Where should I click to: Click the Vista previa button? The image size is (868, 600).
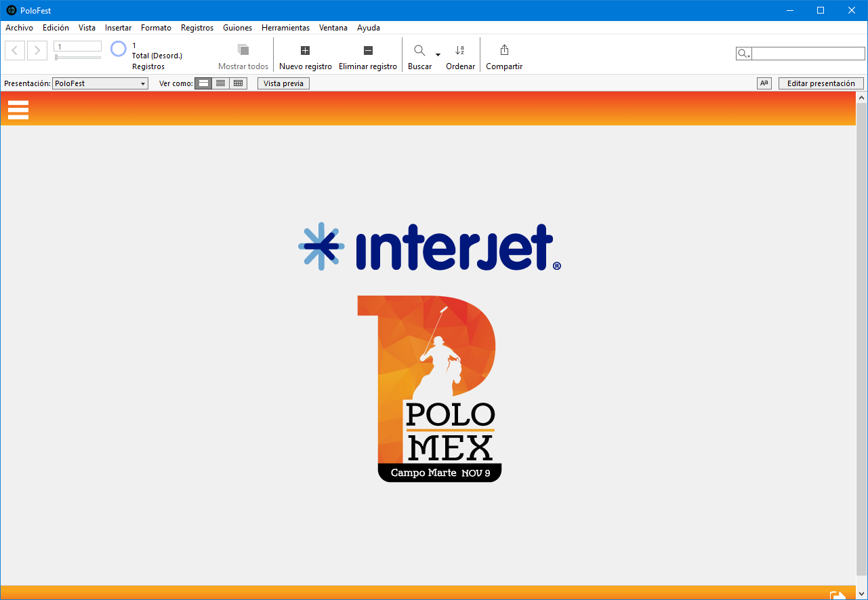coord(283,83)
